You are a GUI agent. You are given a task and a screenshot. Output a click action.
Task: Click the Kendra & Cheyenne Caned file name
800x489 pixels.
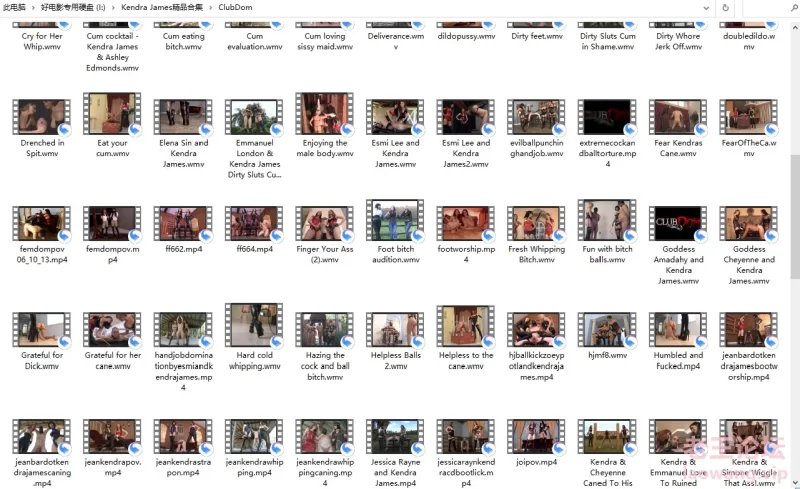click(x=608, y=472)
